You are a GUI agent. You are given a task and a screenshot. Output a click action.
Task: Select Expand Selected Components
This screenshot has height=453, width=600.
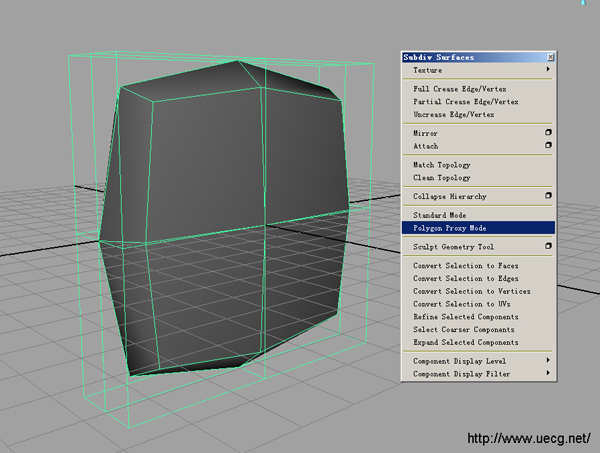click(478, 342)
